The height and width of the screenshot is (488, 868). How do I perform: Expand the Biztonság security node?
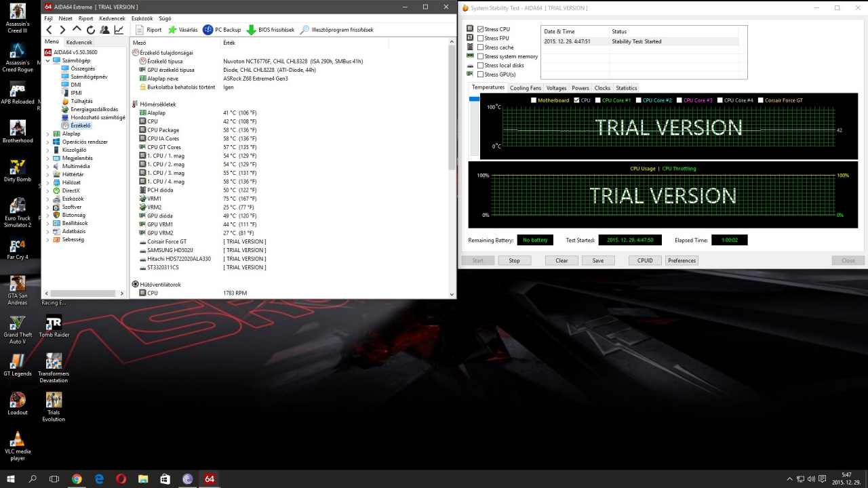tap(47, 215)
